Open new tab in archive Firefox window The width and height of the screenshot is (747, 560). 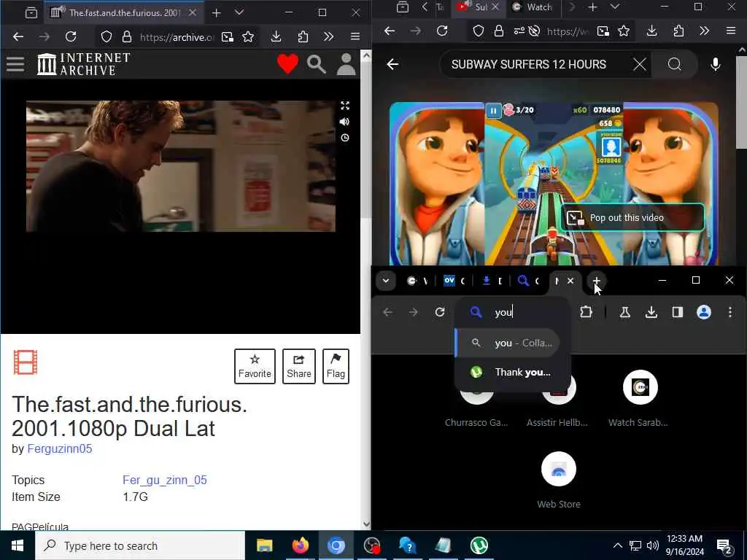(216, 13)
